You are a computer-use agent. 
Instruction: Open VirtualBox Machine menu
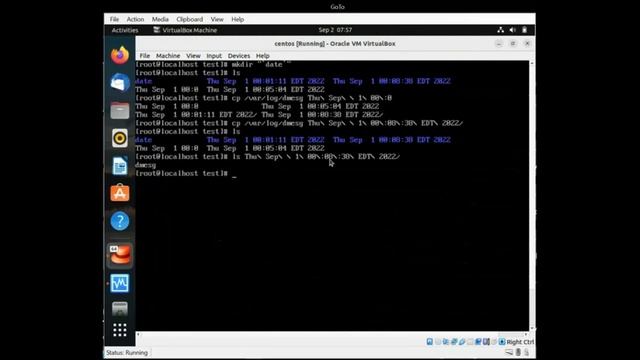tap(168, 56)
